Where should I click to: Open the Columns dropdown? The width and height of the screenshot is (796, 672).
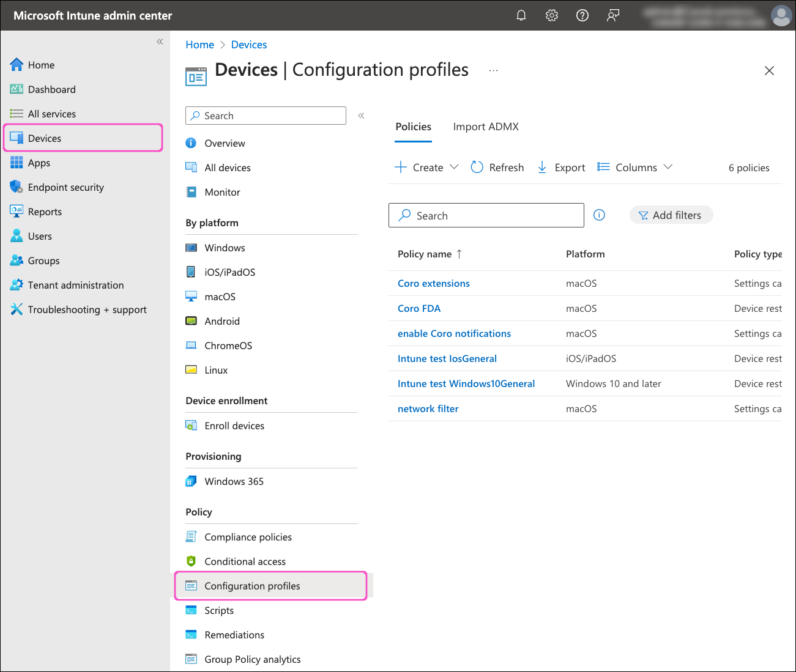[x=635, y=167]
